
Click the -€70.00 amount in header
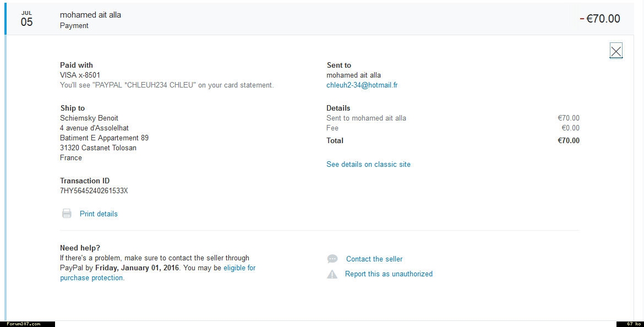pos(600,19)
